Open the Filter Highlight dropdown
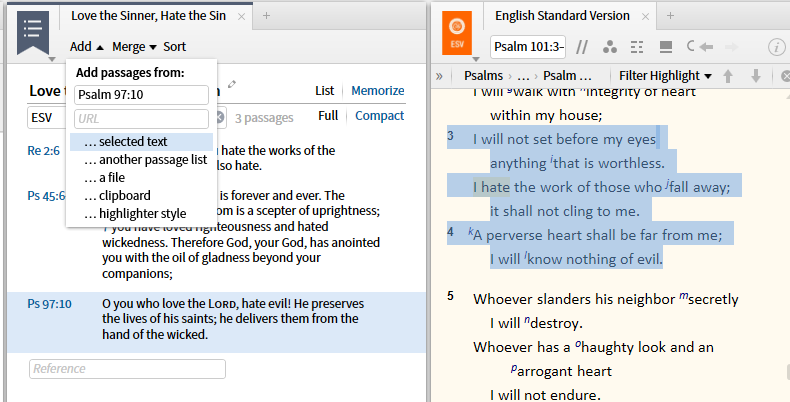Screen dimensions: 790x402 pos(665,76)
